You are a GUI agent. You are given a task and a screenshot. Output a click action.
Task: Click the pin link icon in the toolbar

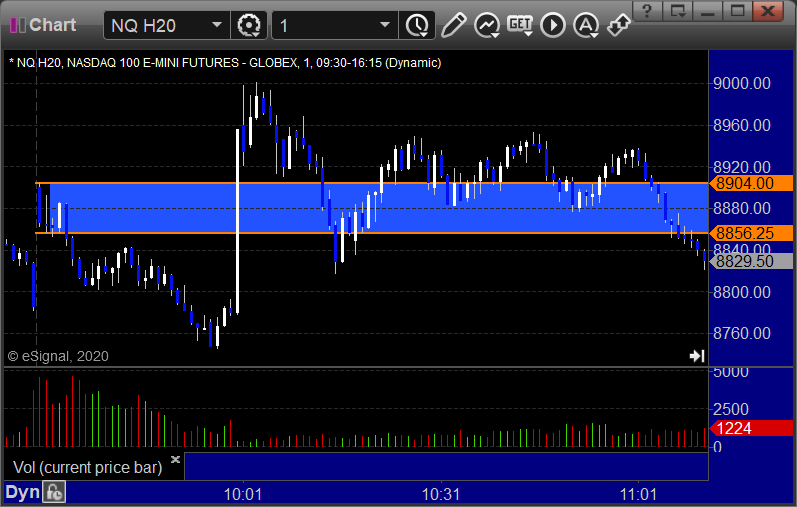point(619,25)
